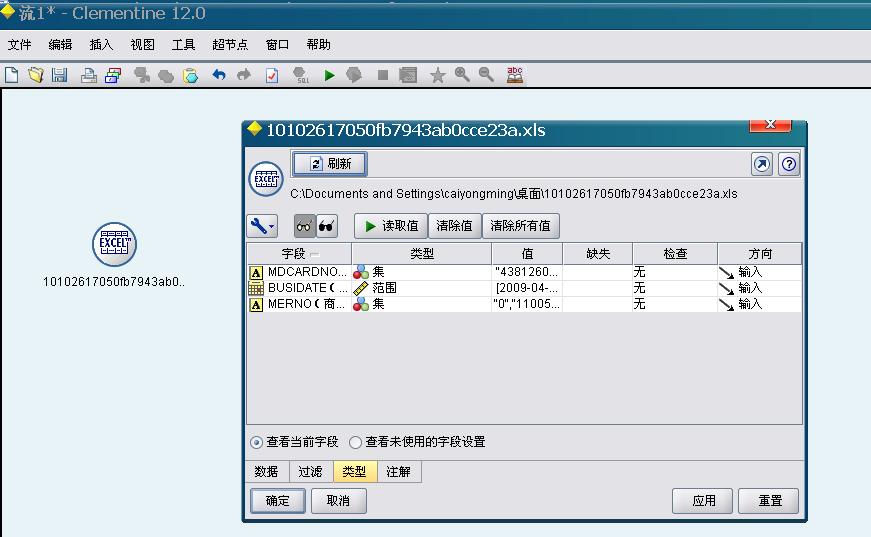Select the Excel source node on canvas

114,244
